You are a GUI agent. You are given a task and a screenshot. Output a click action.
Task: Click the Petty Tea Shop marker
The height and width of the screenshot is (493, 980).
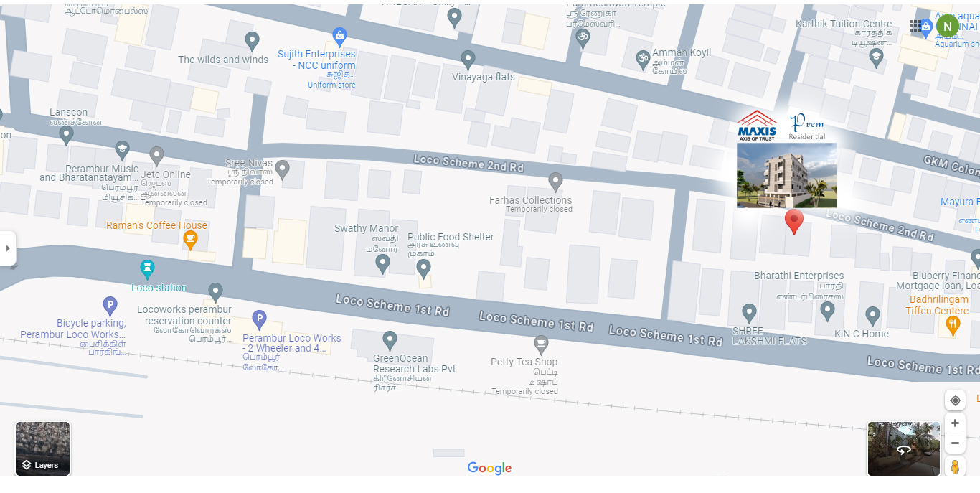coord(542,345)
